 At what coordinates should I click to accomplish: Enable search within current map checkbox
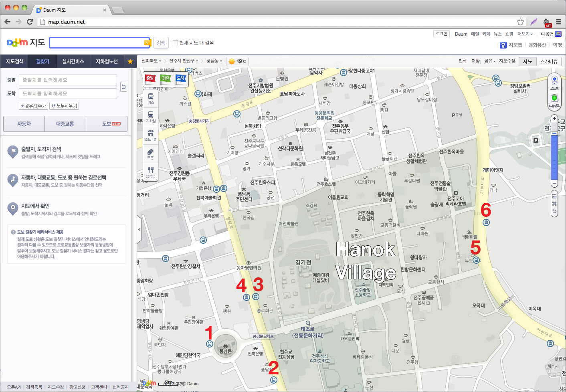click(175, 42)
